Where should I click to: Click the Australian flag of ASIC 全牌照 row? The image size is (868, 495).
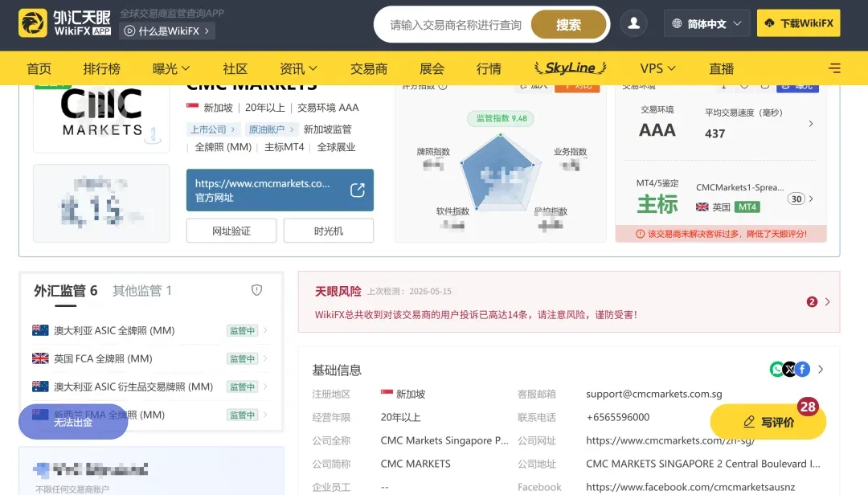40,330
